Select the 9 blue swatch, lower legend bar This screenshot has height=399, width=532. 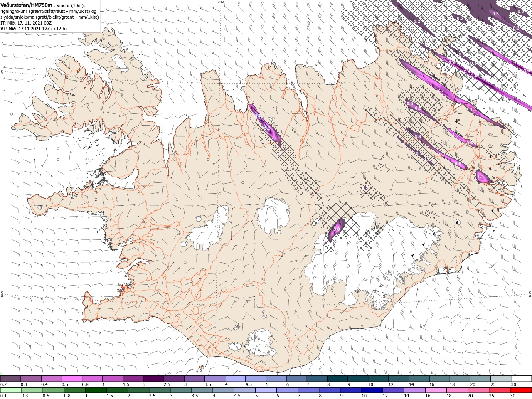pyautogui.click(x=351, y=390)
